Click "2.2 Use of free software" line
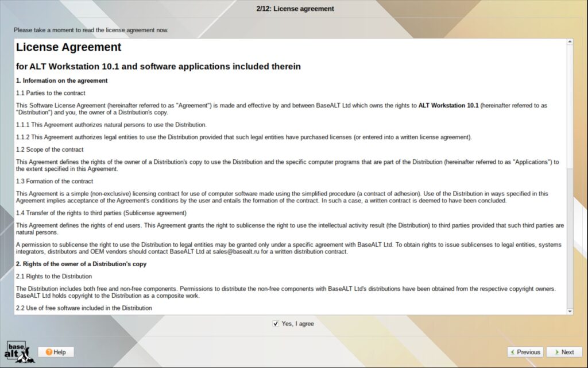 (x=84, y=308)
